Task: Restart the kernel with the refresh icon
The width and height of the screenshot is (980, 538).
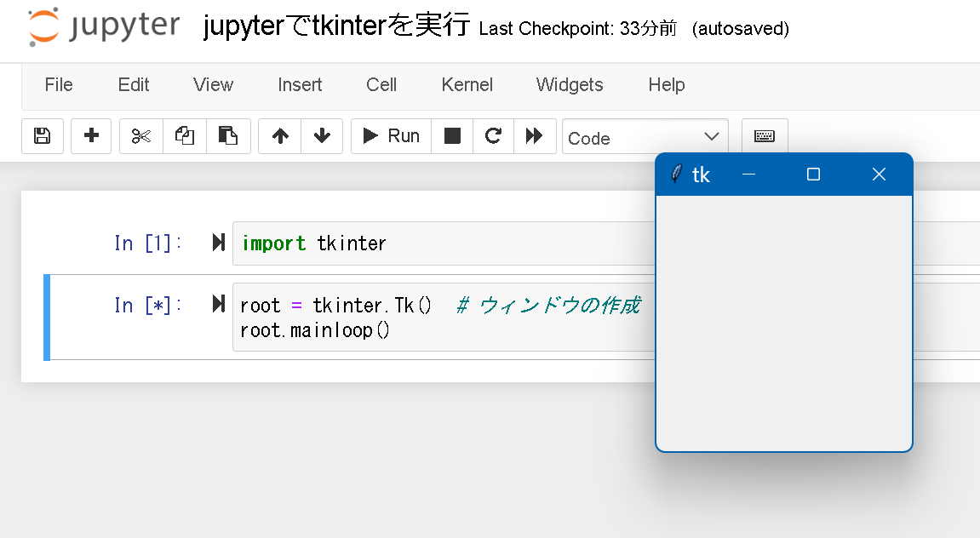Action: [493, 135]
